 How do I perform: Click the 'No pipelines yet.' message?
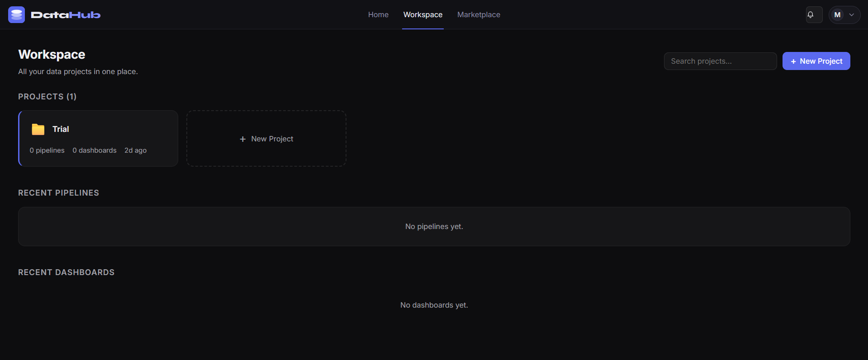coord(434,226)
